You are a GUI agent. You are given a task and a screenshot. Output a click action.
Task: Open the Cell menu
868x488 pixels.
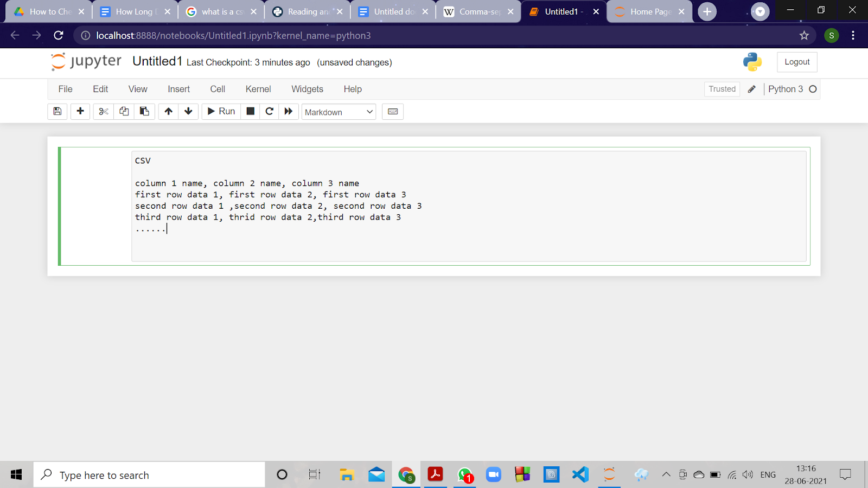click(x=218, y=89)
